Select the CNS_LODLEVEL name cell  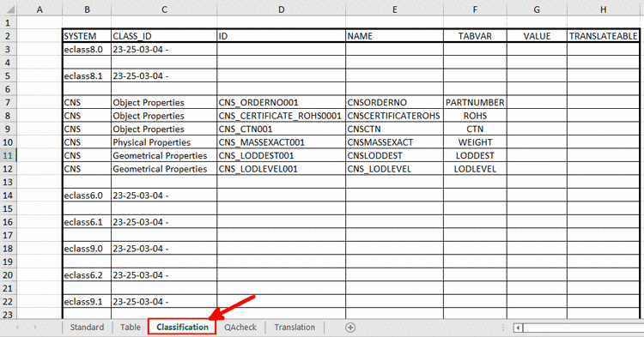pos(395,169)
